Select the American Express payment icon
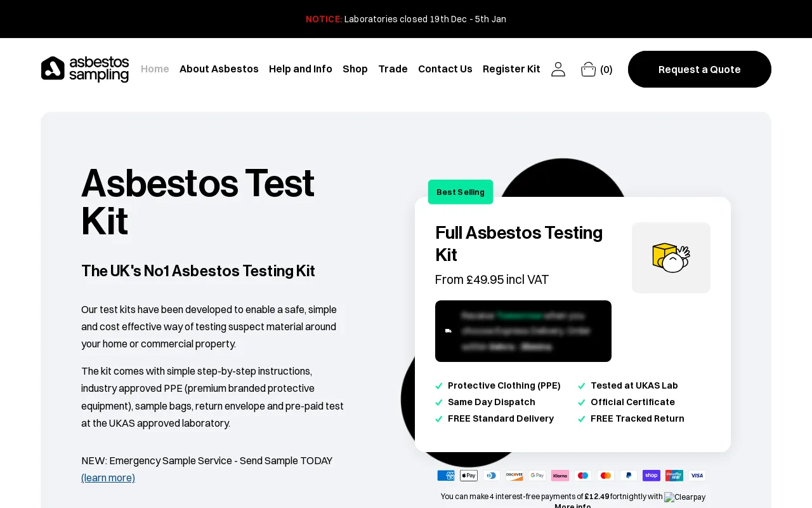This screenshot has height=508, width=812. click(445, 475)
